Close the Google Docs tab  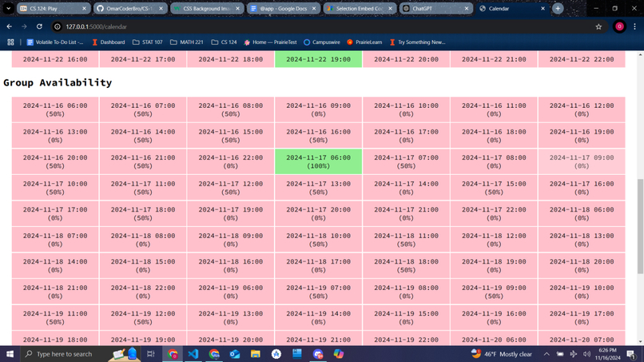[x=314, y=8]
